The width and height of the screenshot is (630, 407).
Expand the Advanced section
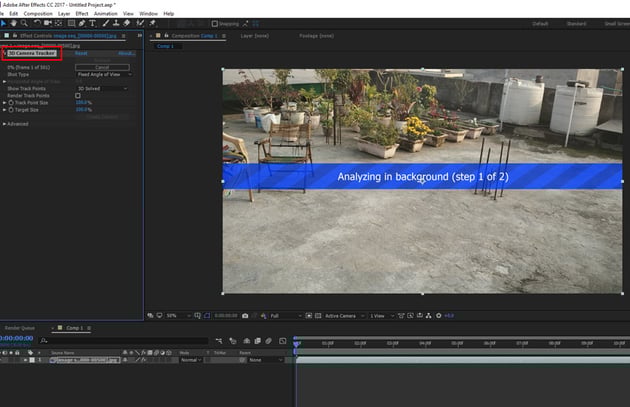click(x=4, y=124)
